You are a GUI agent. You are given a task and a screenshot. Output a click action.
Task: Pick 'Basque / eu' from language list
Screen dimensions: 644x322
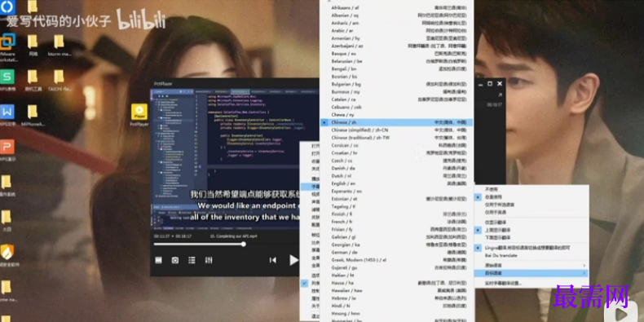pos(397,53)
